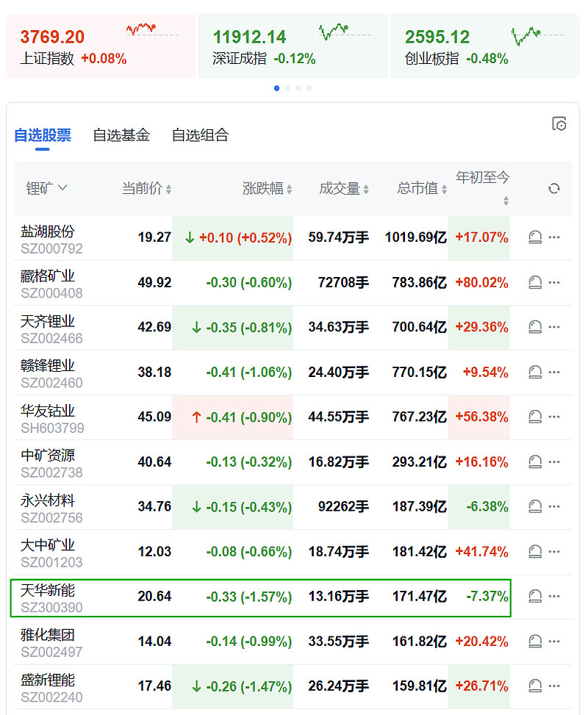Click the 161.82亿 market cap value
The image size is (588, 715).
point(420,642)
